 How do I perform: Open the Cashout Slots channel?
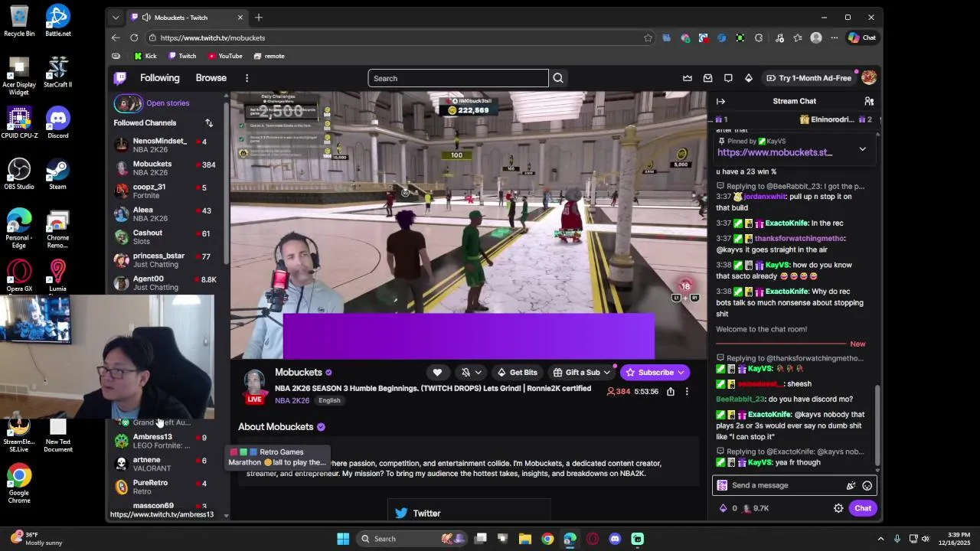coord(165,237)
